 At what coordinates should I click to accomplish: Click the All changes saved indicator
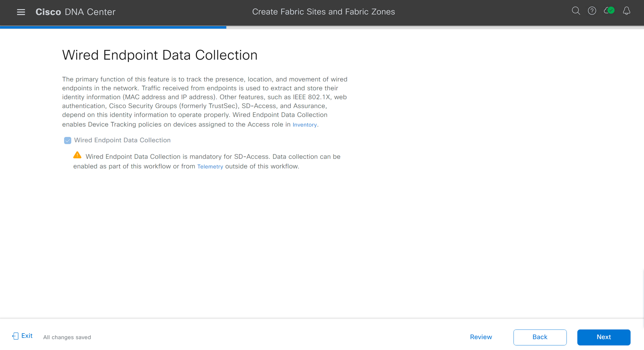[67, 337]
